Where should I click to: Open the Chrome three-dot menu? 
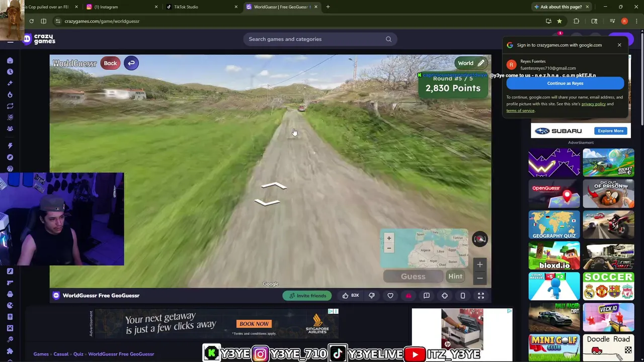636,21
